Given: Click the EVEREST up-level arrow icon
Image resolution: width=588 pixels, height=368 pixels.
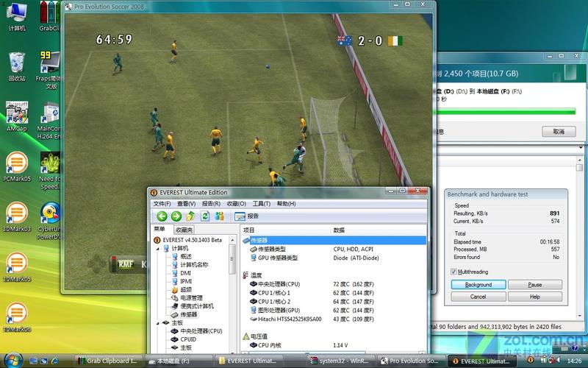Looking at the screenshot, I should [x=190, y=216].
